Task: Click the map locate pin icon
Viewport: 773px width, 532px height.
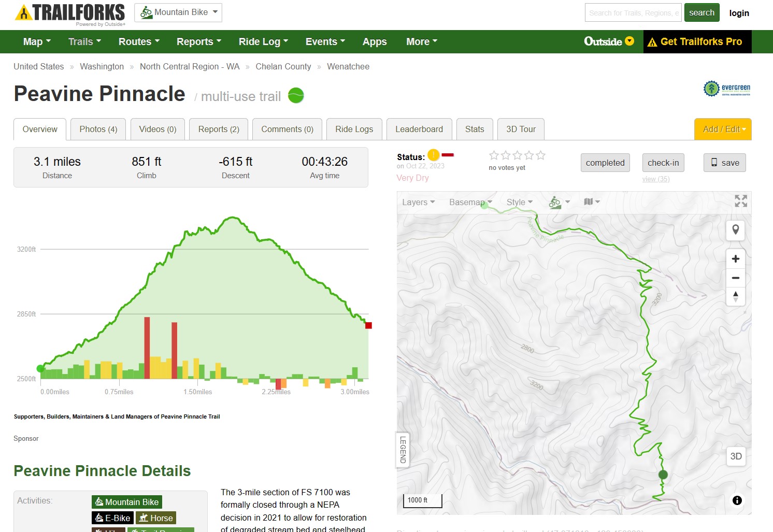Action: tap(736, 230)
